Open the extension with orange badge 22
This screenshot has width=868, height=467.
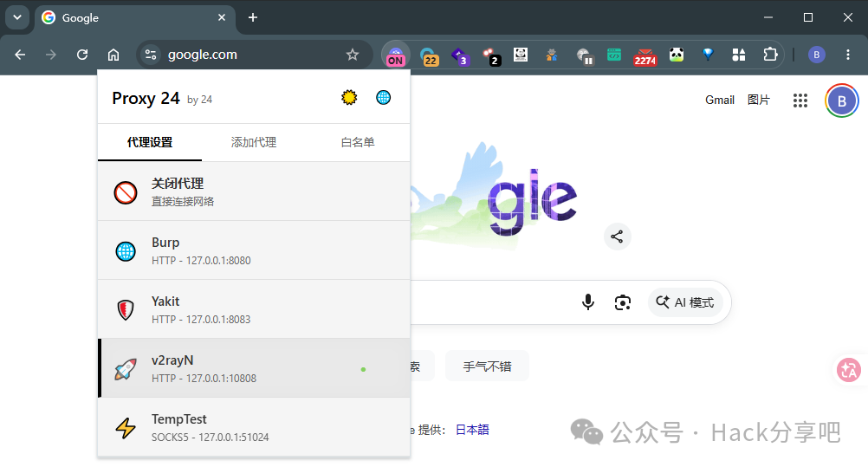[x=429, y=56]
